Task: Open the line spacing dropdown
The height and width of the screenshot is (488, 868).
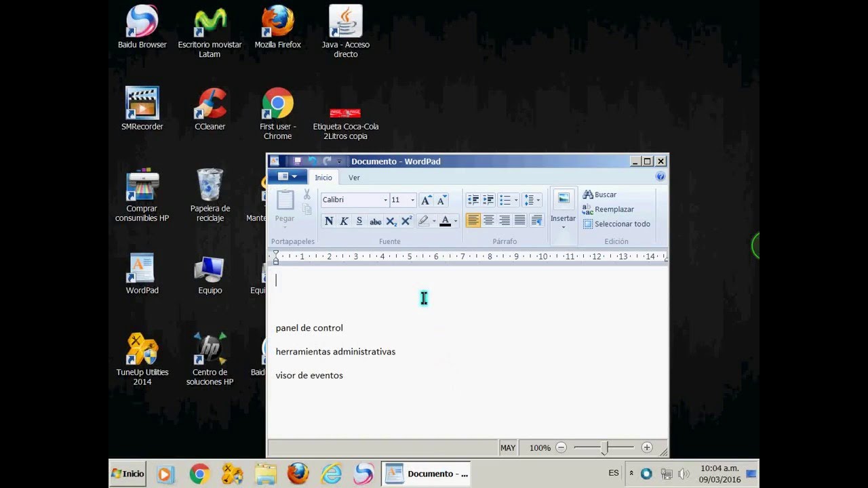Action: [532, 200]
